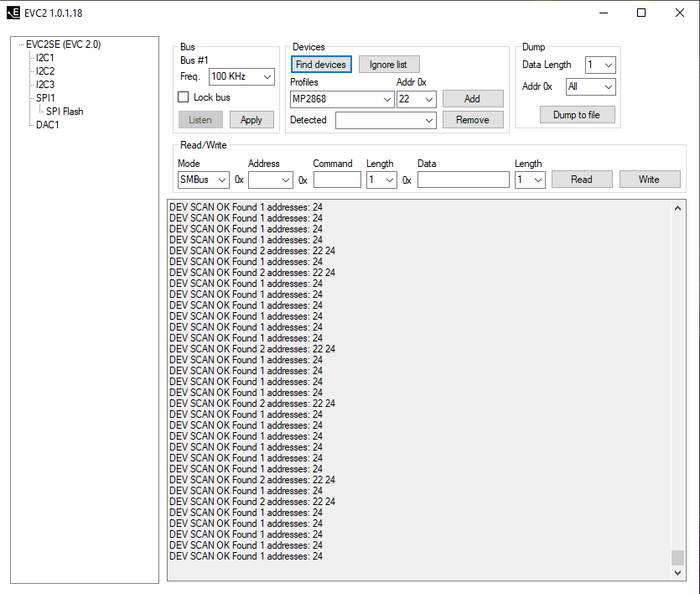
Task: Click the Ignore list button
Action: [x=388, y=65]
